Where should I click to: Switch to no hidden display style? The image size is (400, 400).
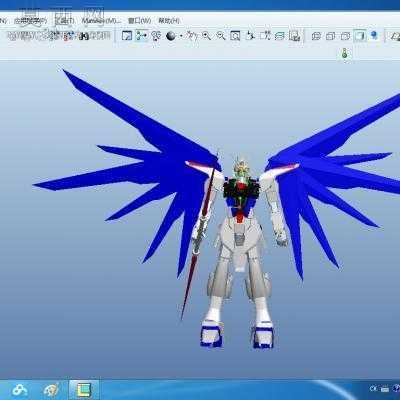345,36
